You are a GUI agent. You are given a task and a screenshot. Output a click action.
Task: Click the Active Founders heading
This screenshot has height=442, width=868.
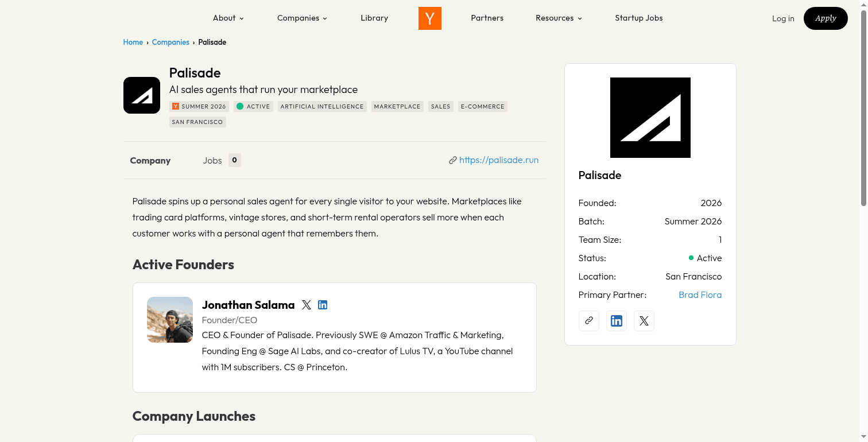click(183, 265)
